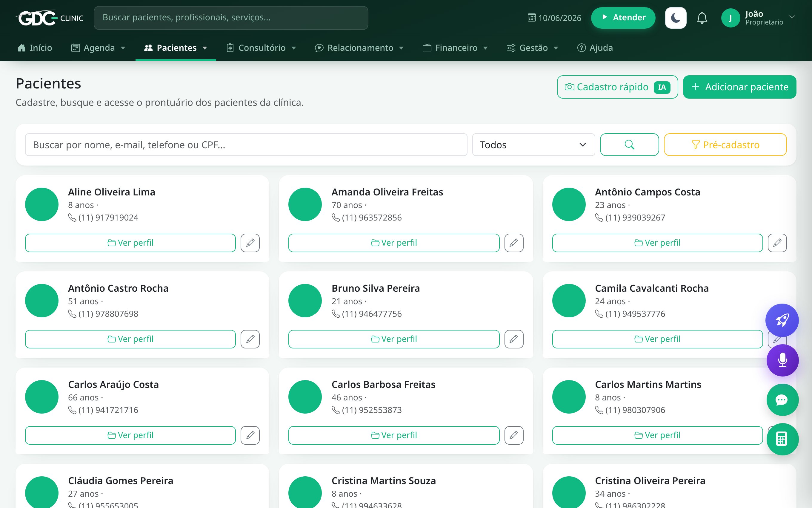Toggle dark mode with the moon icon
This screenshot has width=812, height=508.
click(x=676, y=18)
